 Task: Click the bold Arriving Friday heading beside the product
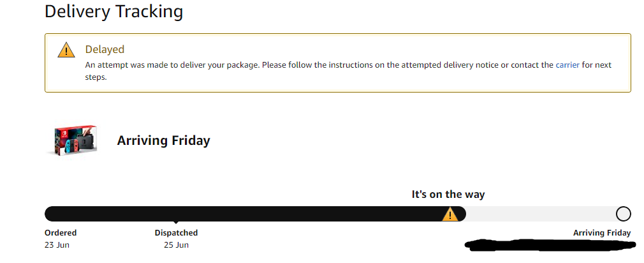(x=163, y=141)
